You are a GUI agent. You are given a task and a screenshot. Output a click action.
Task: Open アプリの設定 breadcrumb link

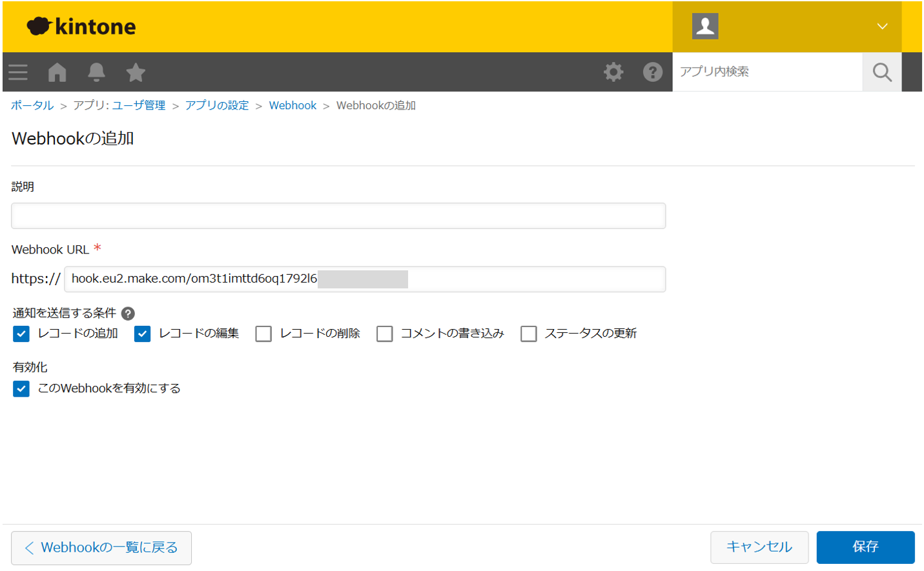(217, 106)
